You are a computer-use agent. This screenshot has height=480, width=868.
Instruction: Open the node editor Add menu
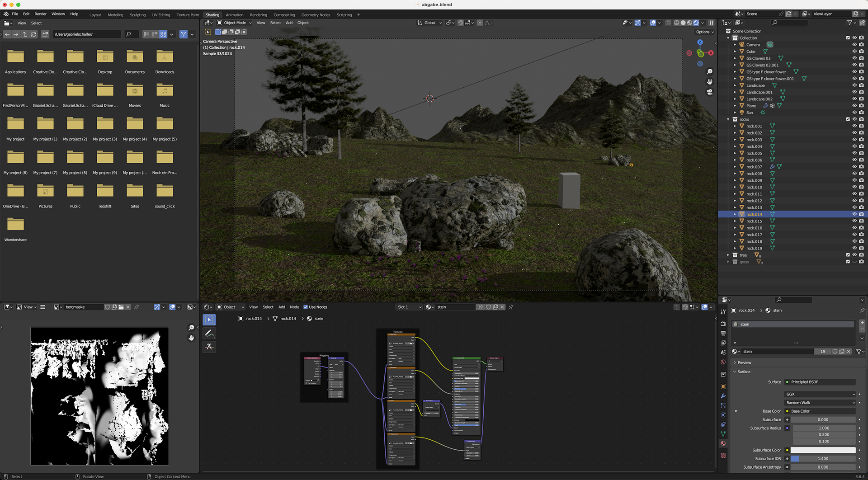point(282,307)
